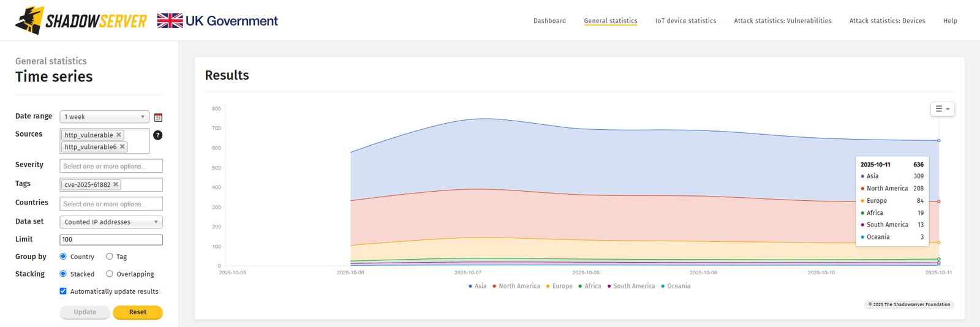Remove the http_vulnerable6 source tag
Viewport: 980px width, 327px height.
123,147
